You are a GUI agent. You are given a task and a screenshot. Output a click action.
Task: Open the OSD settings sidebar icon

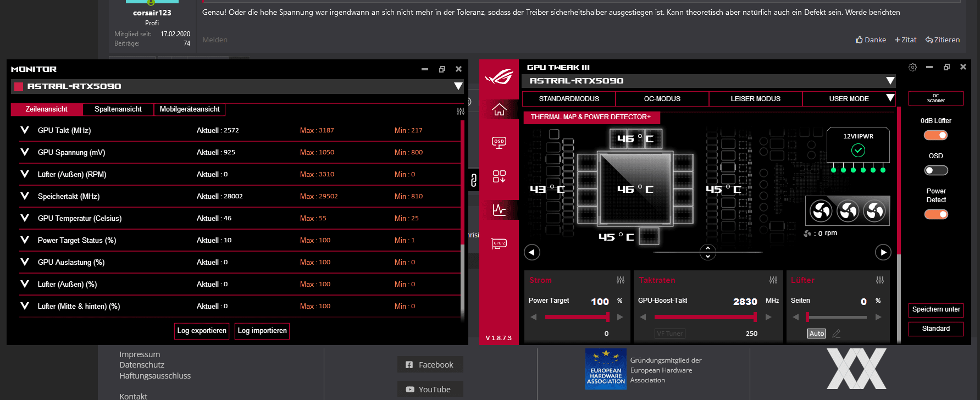pos(499,143)
